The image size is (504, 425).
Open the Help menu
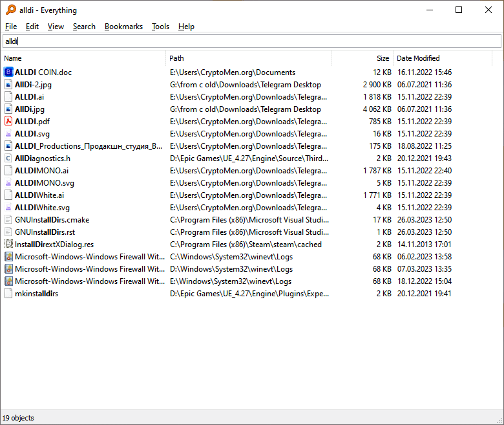[187, 27]
